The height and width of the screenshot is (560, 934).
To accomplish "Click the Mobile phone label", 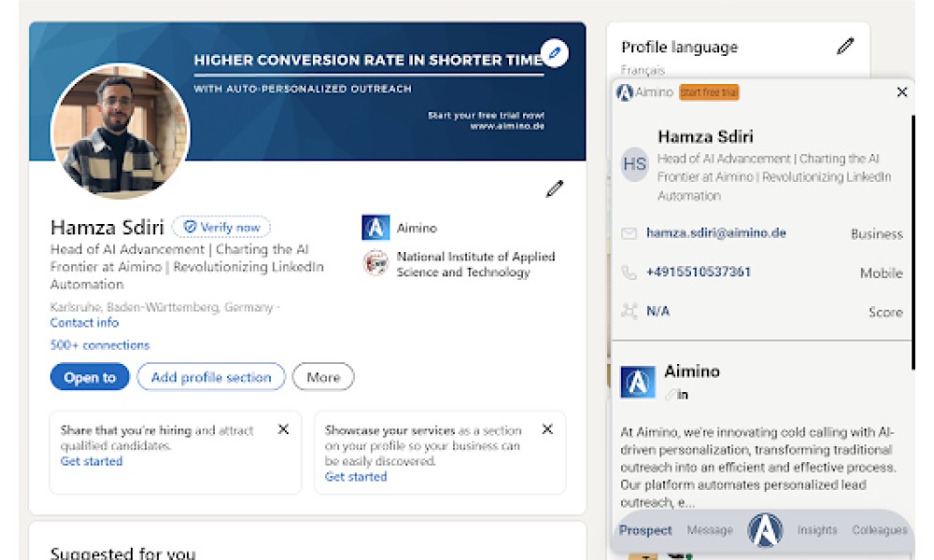I will [881, 273].
